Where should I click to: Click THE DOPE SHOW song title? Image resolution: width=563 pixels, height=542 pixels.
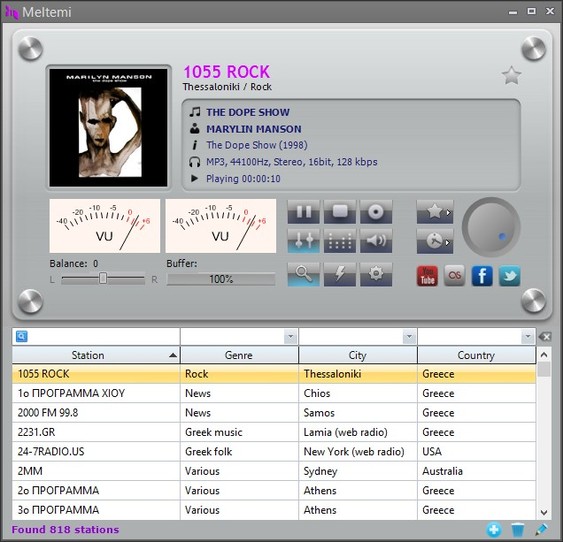pyautogui.click(x=248, y=112)
